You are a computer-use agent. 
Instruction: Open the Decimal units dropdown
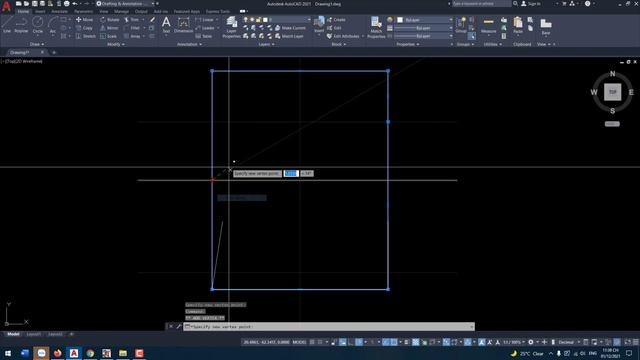click(x=568, y=342)
